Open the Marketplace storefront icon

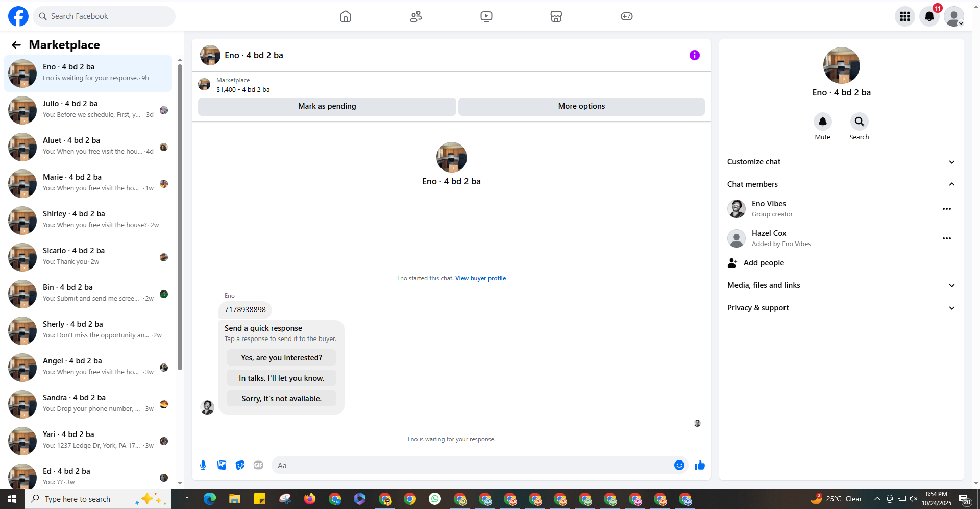[x=556, y=16]
